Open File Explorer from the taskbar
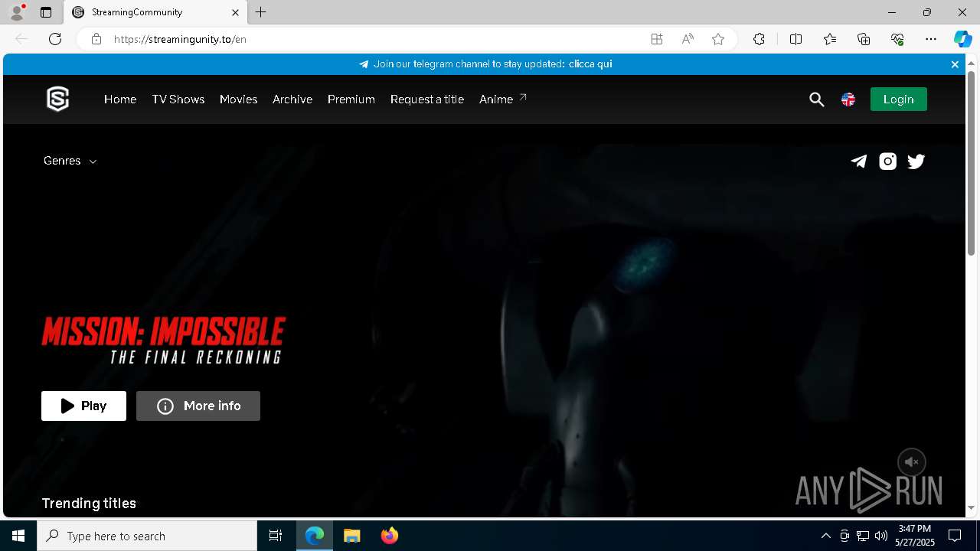 351,536
